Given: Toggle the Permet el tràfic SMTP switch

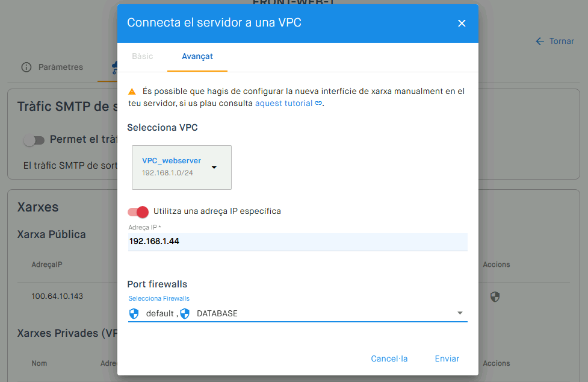Looking at the screenshot, I should (34, 140).
